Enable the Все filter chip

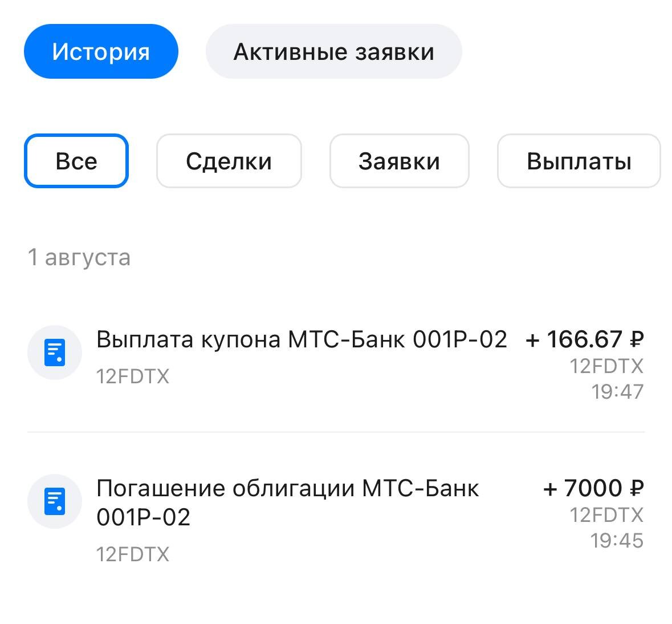tap(76, 160)
